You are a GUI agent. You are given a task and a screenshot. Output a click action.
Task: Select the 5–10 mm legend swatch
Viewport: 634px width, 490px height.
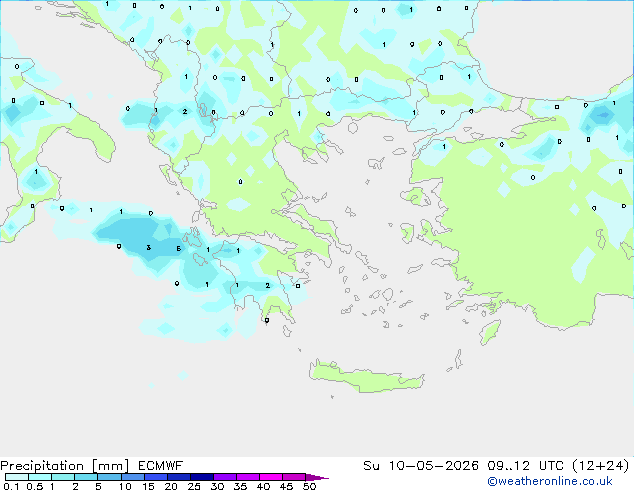click(109, 477)
